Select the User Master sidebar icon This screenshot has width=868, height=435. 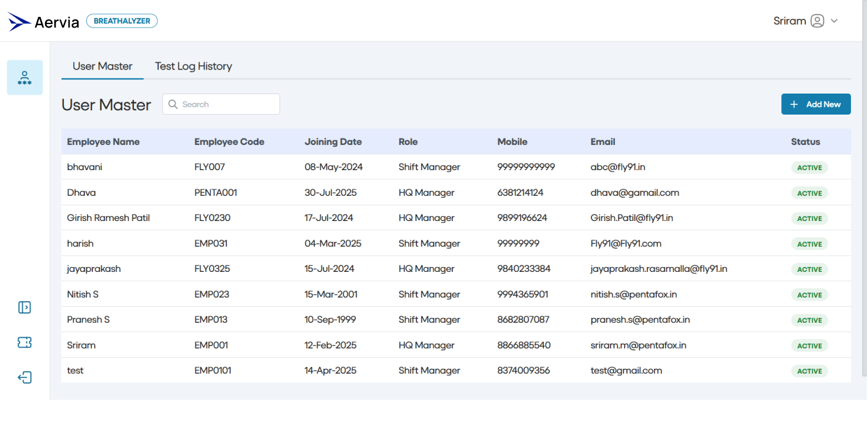coord(24,77)
